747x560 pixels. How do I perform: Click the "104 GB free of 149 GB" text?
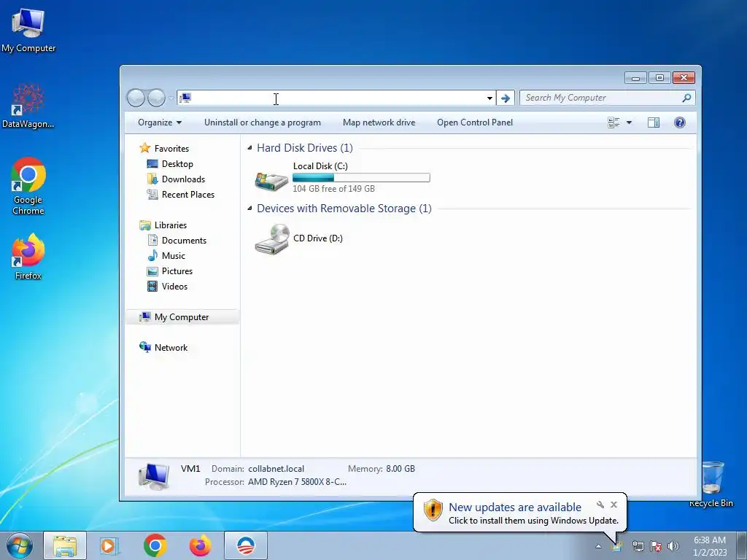[x=333, y=189]
